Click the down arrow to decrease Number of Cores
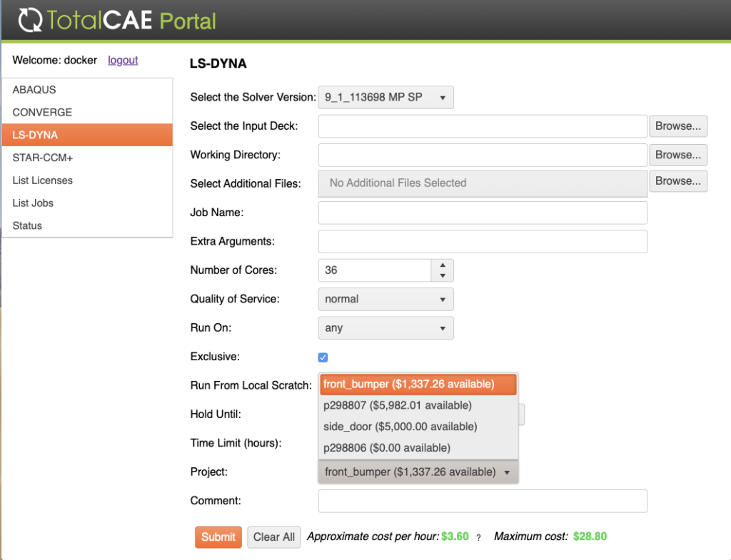This screenshot has height=560, width=731. click(443, 275)
